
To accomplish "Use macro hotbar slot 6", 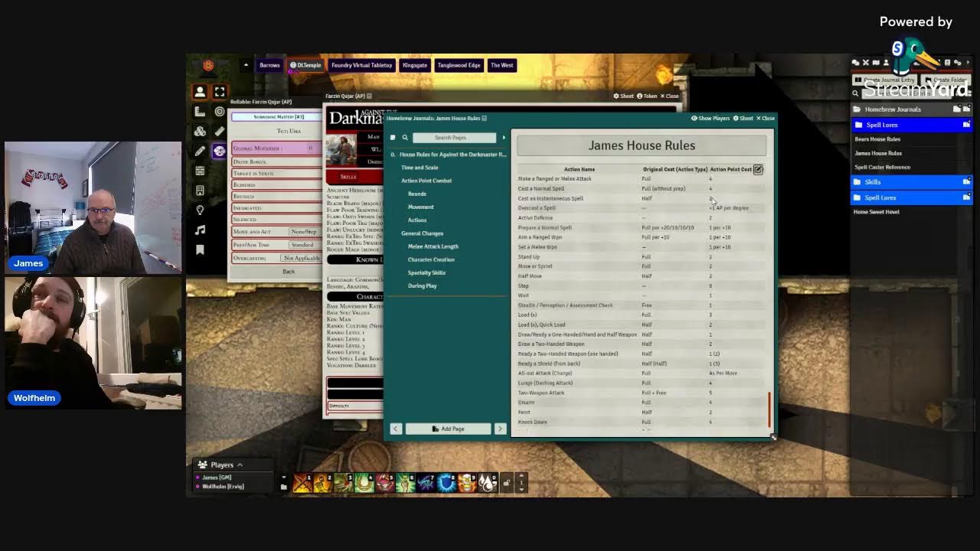I will pos(405,483).
